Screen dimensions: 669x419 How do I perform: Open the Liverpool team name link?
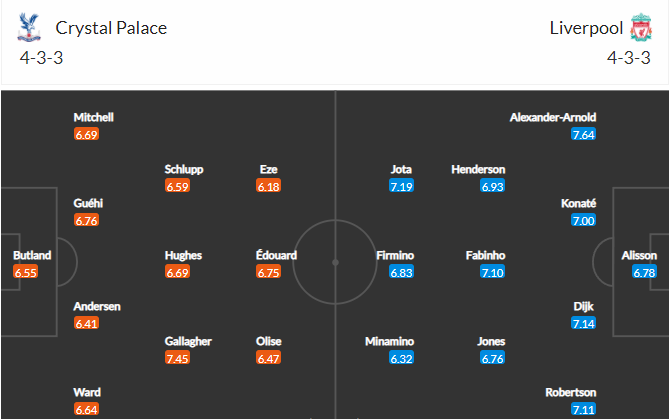coord(585,28)
